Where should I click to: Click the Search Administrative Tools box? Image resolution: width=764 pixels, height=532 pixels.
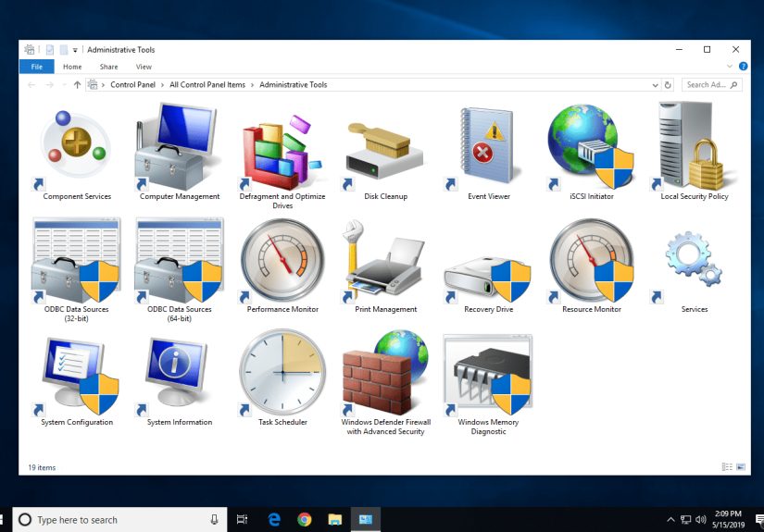pyautogui.click(x=712, y=85)
